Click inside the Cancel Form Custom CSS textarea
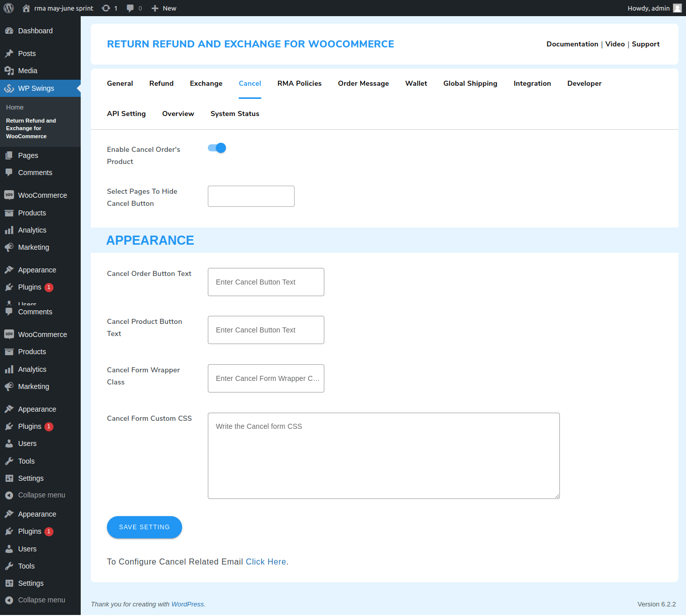Screen dimensions: 686x616 coord(384,456)
